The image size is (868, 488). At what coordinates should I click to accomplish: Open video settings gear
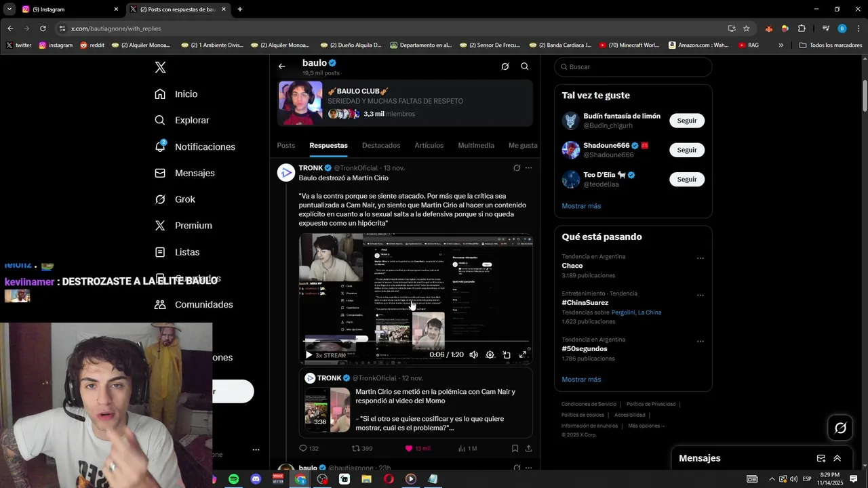(490, 355)
